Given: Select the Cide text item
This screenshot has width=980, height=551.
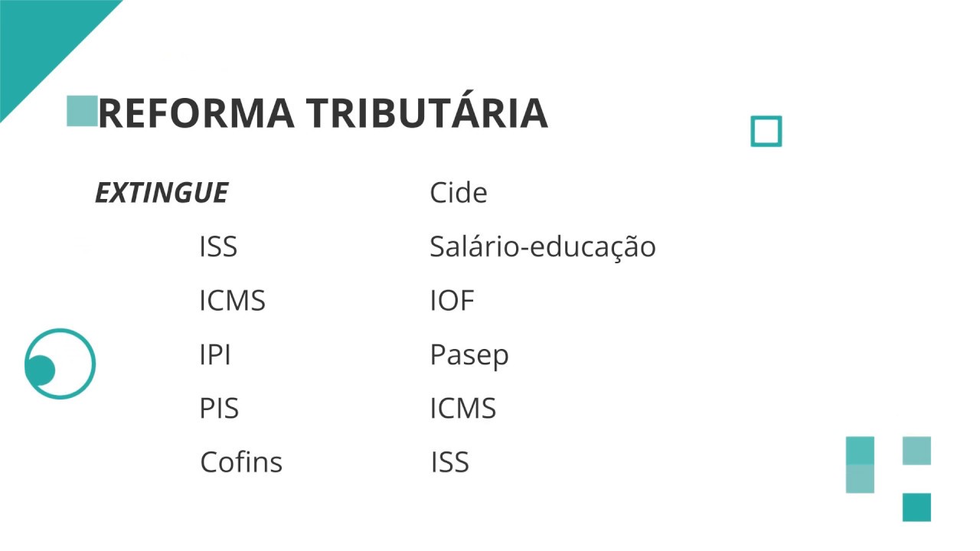Looking at the screenshot, I should pyautogui.click(x=459, y=193).
